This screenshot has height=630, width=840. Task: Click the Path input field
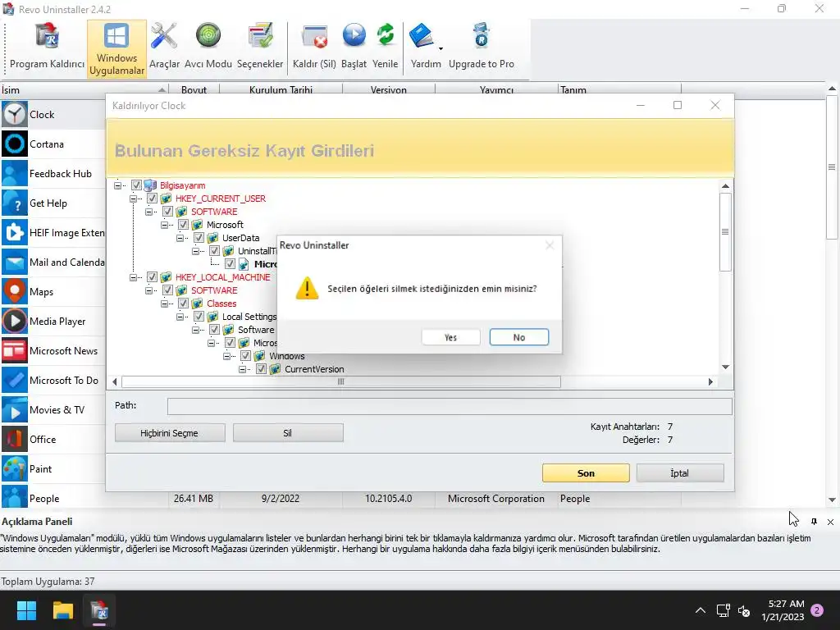[450, 406]
